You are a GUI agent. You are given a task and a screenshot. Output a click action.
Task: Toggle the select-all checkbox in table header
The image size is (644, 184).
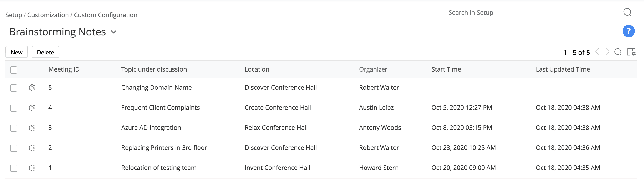click(x=14, y=70)
